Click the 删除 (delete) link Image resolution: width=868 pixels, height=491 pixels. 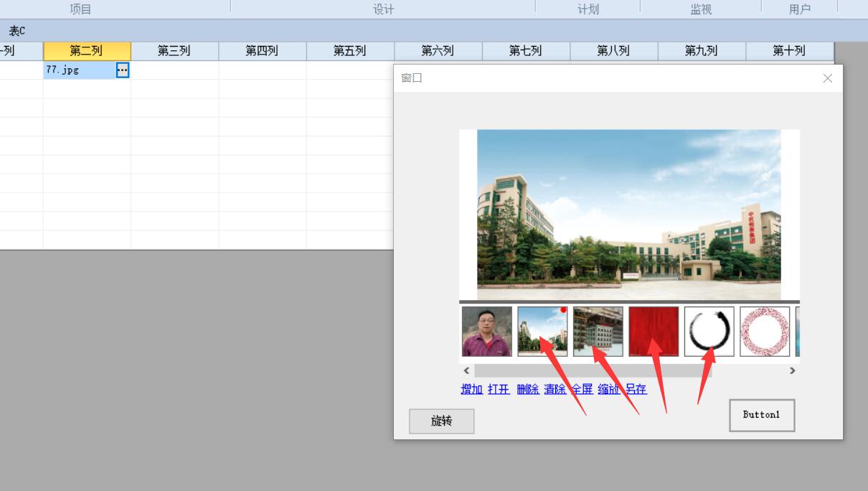pos(527,389)
